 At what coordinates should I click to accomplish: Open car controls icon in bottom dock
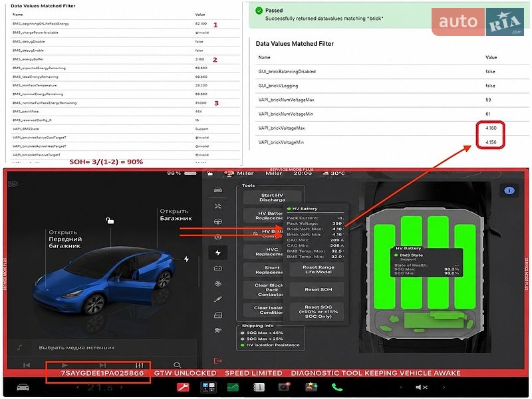23,388
